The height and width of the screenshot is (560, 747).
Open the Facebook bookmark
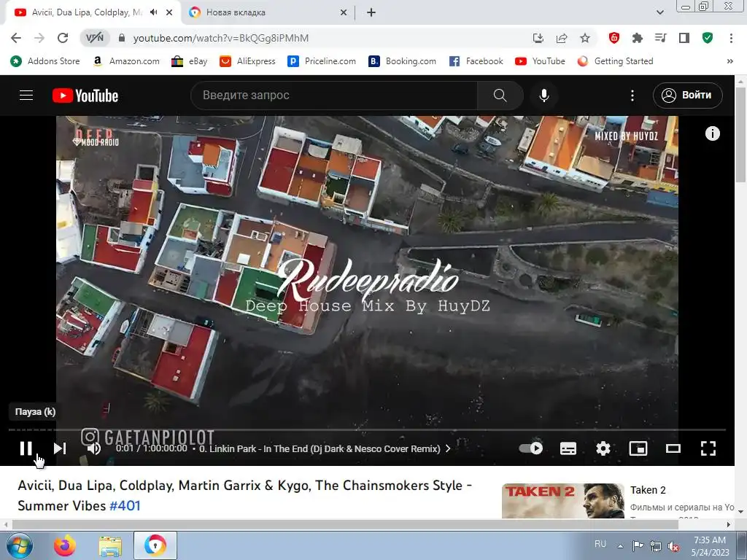point(476,61)
